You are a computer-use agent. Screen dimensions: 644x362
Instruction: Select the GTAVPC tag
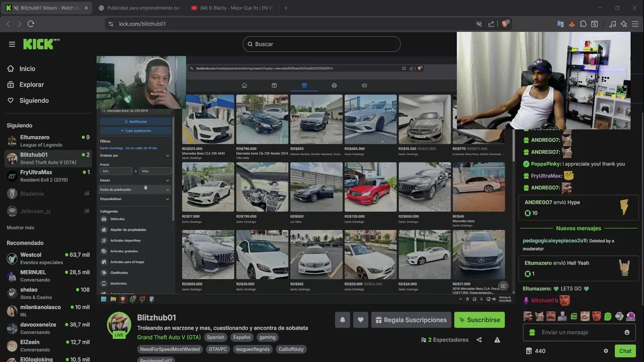point(219,349)
